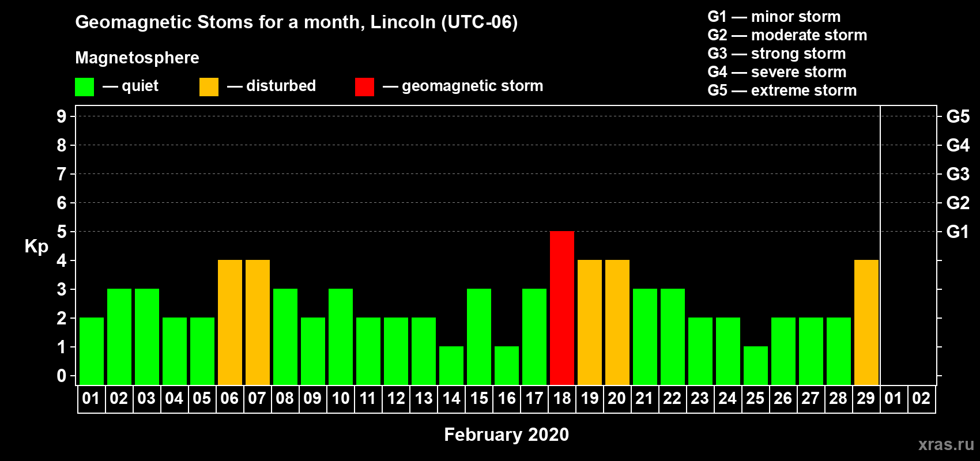Select the orange bar for day 07
This screenshot has width=980, height=461.
[x=258, y=322]
